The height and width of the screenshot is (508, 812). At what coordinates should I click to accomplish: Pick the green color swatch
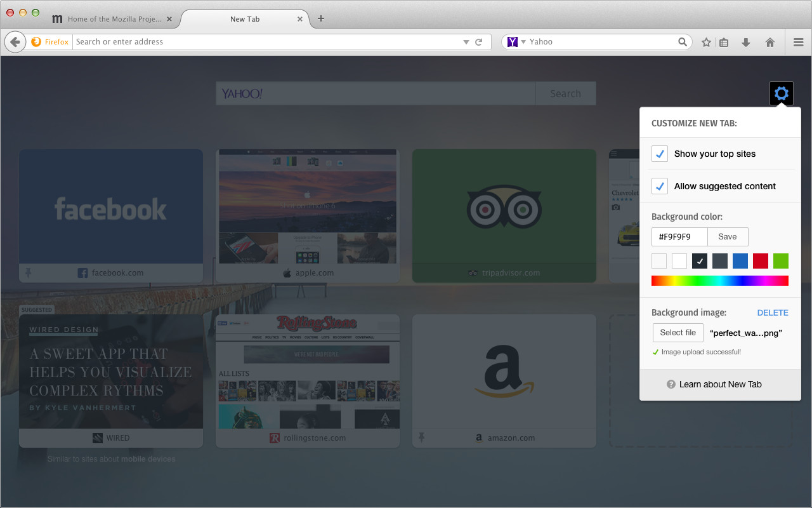(781, 261)
